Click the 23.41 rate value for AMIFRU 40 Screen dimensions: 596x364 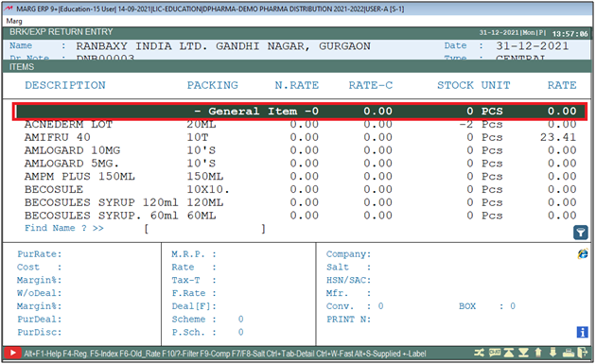point(558,137)
